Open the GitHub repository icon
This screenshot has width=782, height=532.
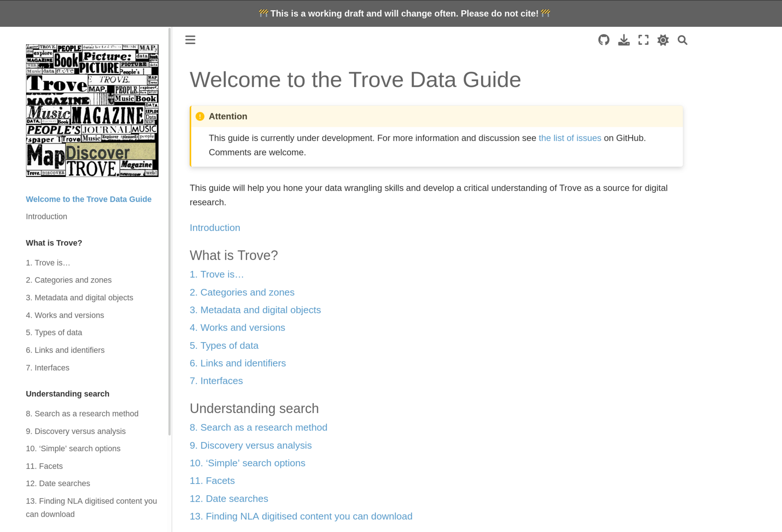tap(604, 40)
